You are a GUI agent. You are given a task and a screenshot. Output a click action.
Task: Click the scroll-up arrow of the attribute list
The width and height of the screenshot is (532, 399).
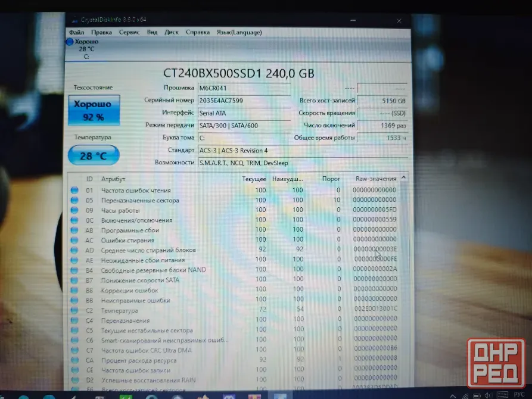point(403,177)
